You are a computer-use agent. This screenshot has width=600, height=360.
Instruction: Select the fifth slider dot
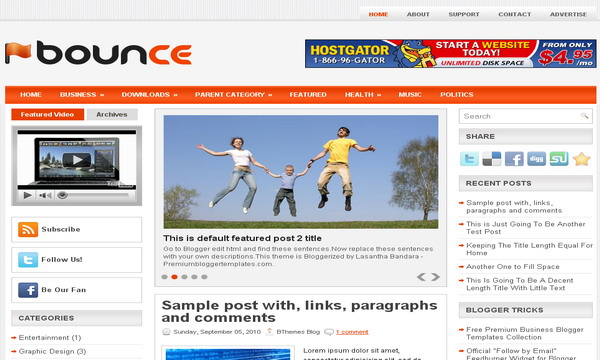coord(204,277)
